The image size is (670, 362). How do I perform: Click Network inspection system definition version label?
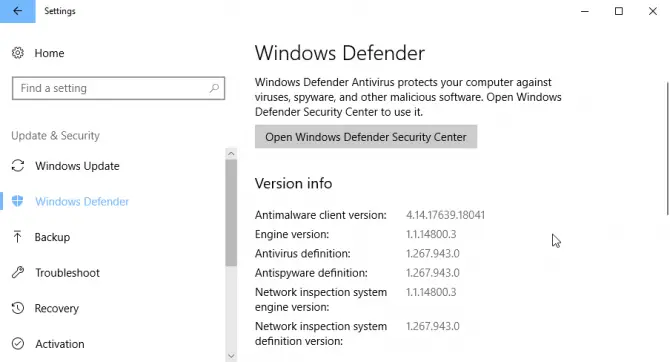(321, 334)
